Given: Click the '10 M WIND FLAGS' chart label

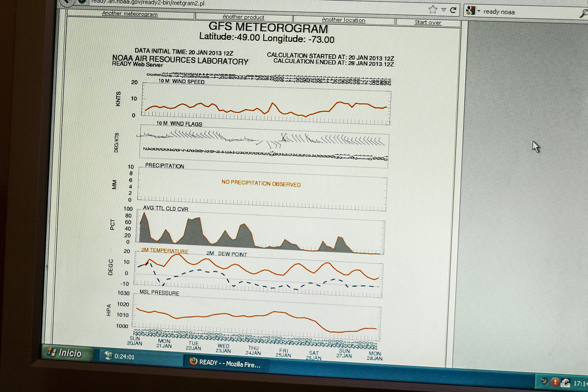Looking at the screenshot, I should click(179, 123).
